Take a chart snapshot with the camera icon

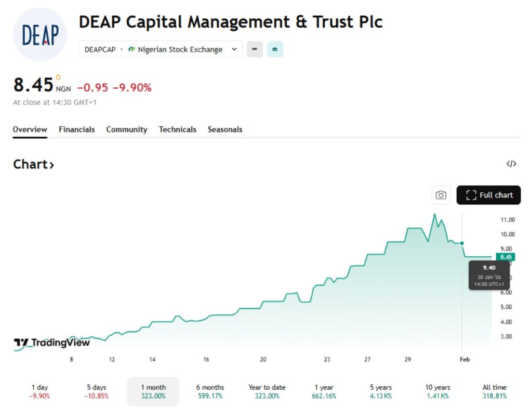click(x=441, y=195)
